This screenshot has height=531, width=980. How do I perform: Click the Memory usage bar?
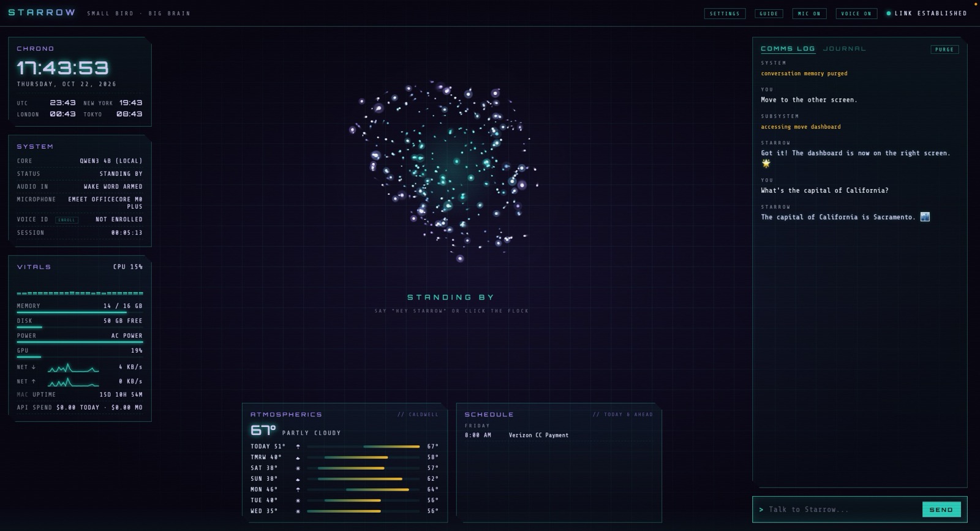click(80, 312)
